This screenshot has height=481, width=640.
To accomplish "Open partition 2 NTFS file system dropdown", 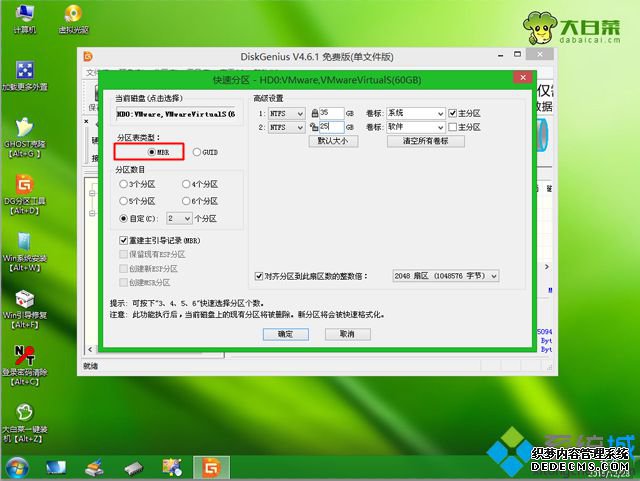I will [286, 127].
